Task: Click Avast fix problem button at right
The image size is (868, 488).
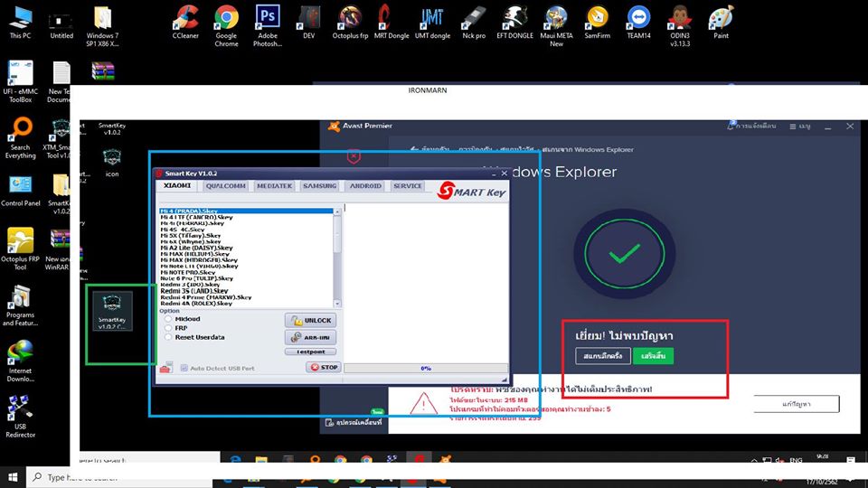Action: 797,404
